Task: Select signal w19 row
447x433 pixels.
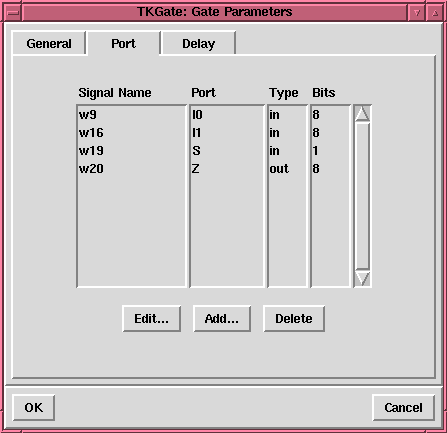Action: click(x=91, y=151)
